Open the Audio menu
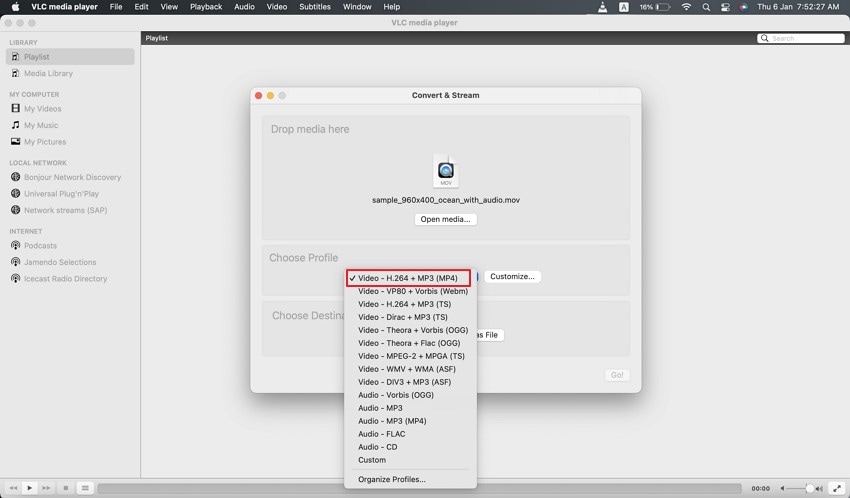Viewport: 850px width, 498px height. tap(244, 7)
